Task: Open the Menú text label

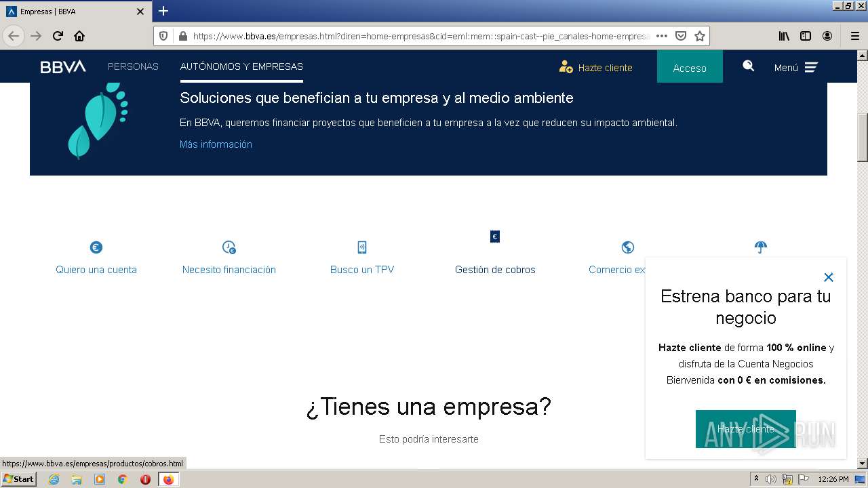Action: point(786,68)
